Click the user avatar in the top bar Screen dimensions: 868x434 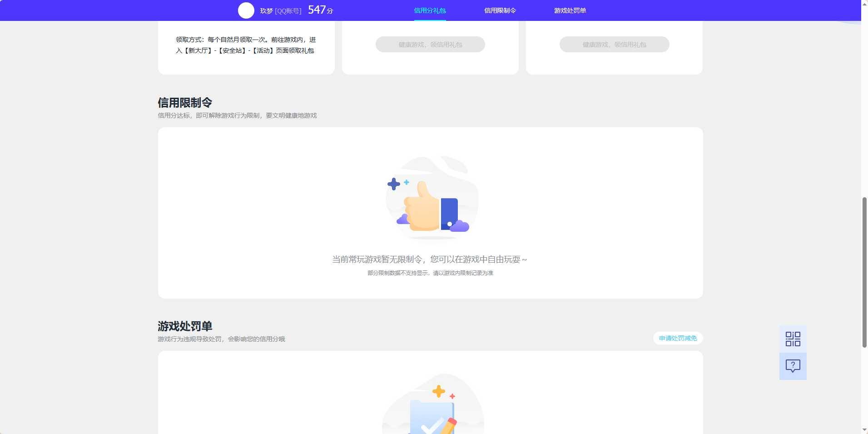pyautogui.click(x=246, y=10)
